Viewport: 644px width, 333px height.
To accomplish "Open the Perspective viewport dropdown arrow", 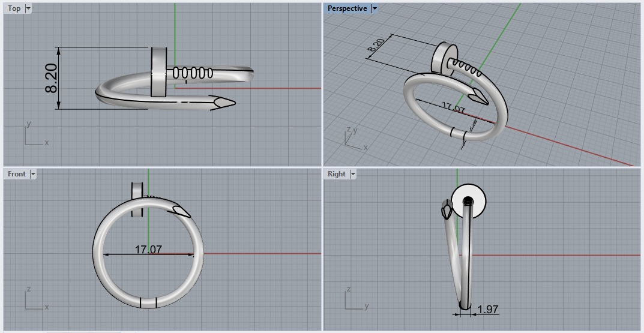I will (374, 8).
